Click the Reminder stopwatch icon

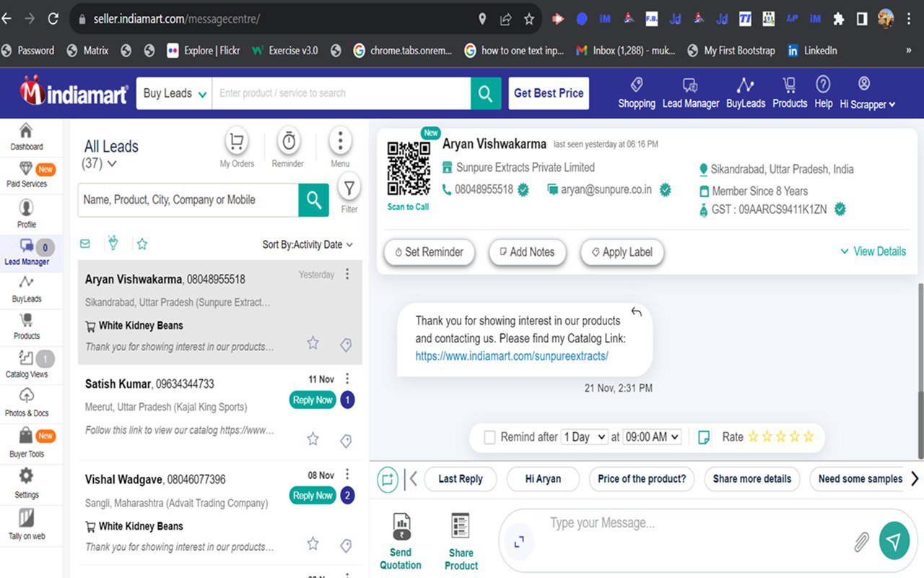tap(288, 142)
